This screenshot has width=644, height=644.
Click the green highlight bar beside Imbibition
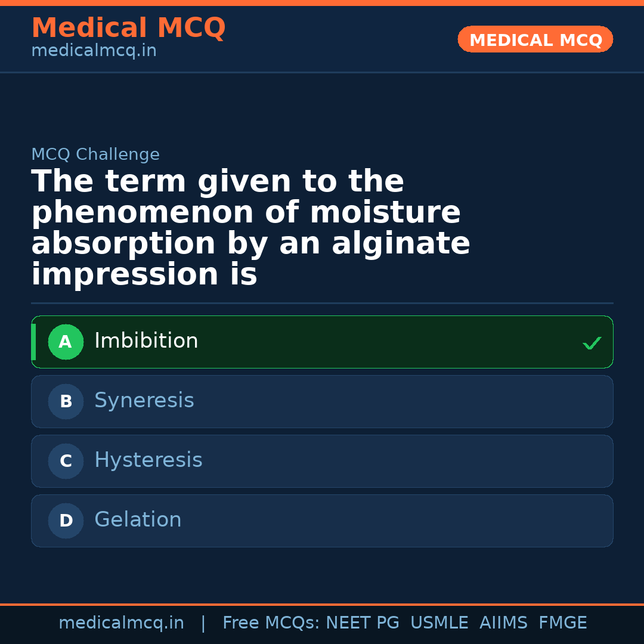[33, 342]
